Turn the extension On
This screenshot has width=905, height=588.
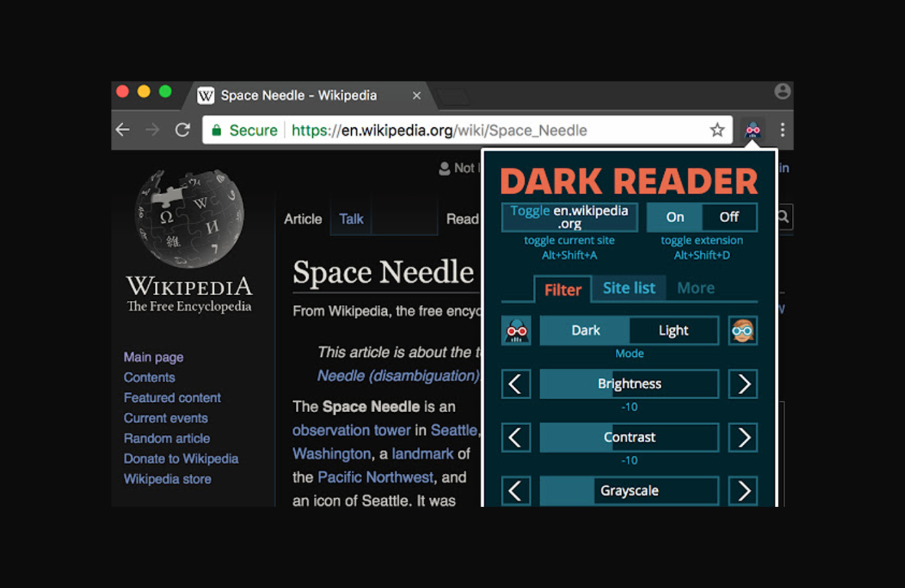point(675,217)
